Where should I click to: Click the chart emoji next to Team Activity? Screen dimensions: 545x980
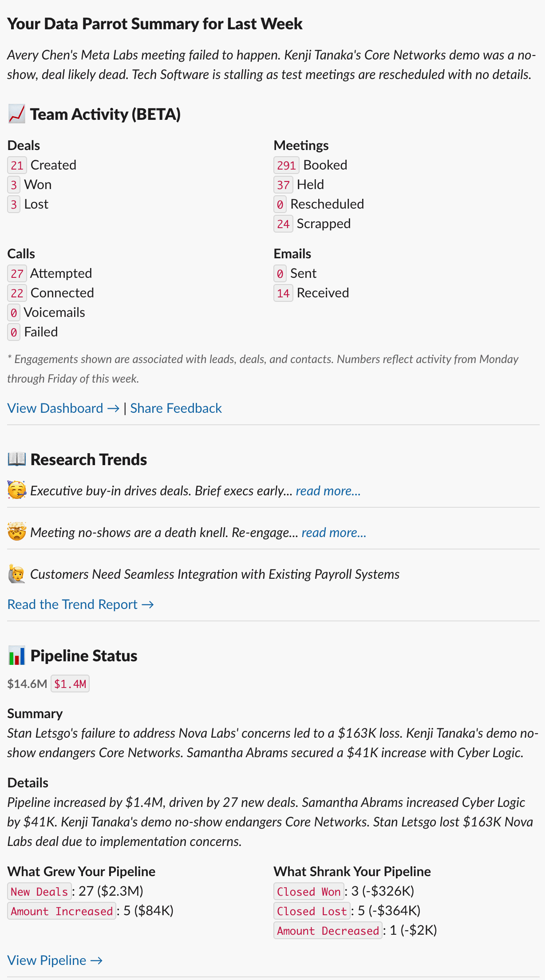tap(16, 115)
